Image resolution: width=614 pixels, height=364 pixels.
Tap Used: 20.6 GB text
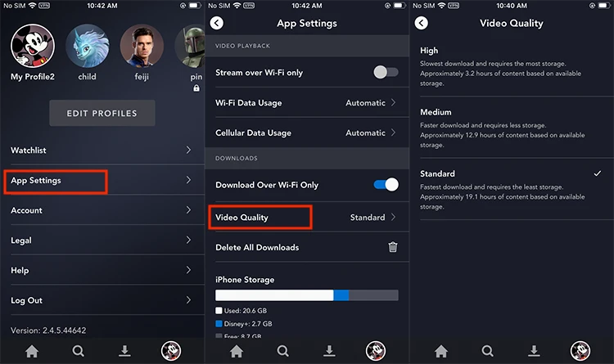[x=245, y=311]
